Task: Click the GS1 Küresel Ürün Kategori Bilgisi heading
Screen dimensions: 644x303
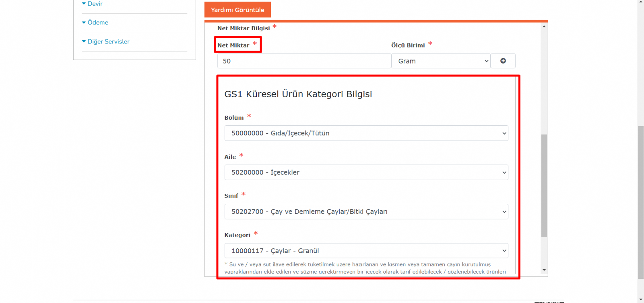Action: coord(298,94)
